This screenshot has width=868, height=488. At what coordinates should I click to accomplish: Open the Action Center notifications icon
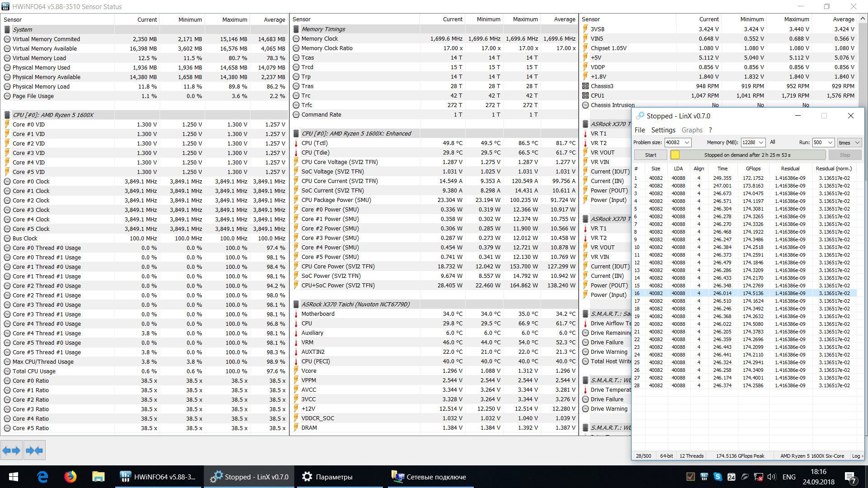pos(850,477)
